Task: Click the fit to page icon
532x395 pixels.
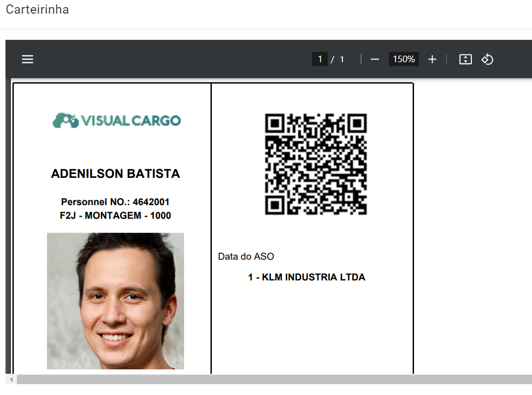Action: tap(465, 59)
